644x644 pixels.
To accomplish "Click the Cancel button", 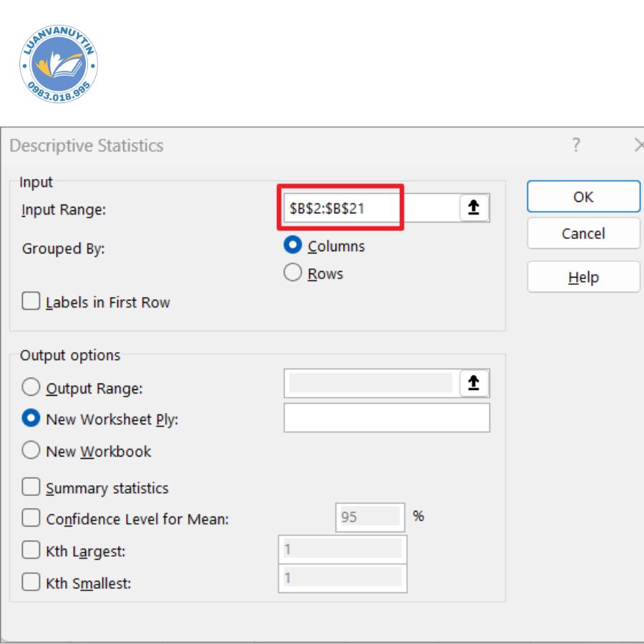I will [583, 234].
